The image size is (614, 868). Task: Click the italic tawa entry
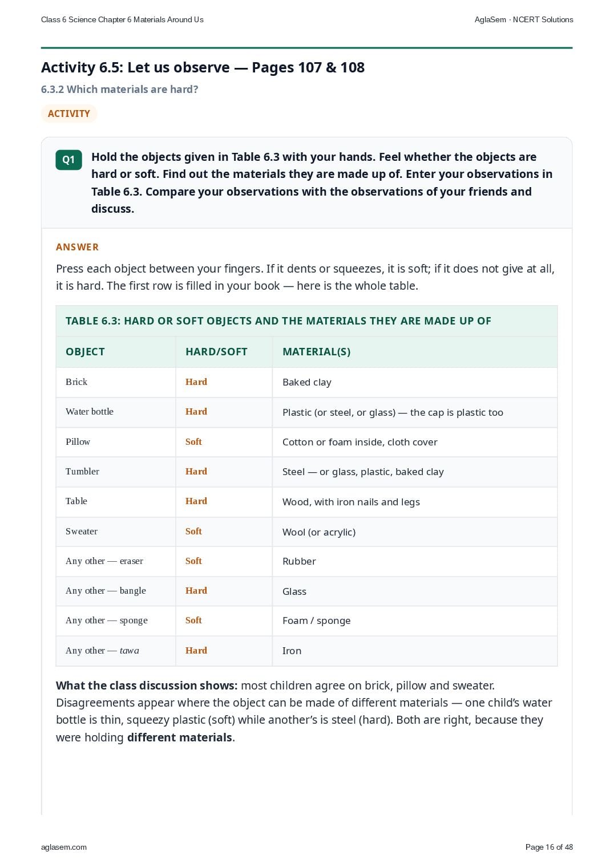coord(130,651)
